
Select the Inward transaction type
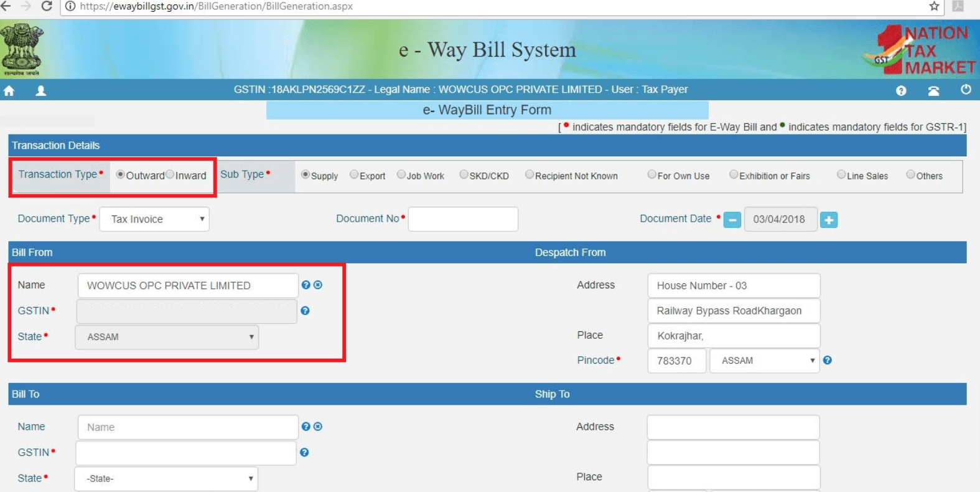(x=170, y=175)
